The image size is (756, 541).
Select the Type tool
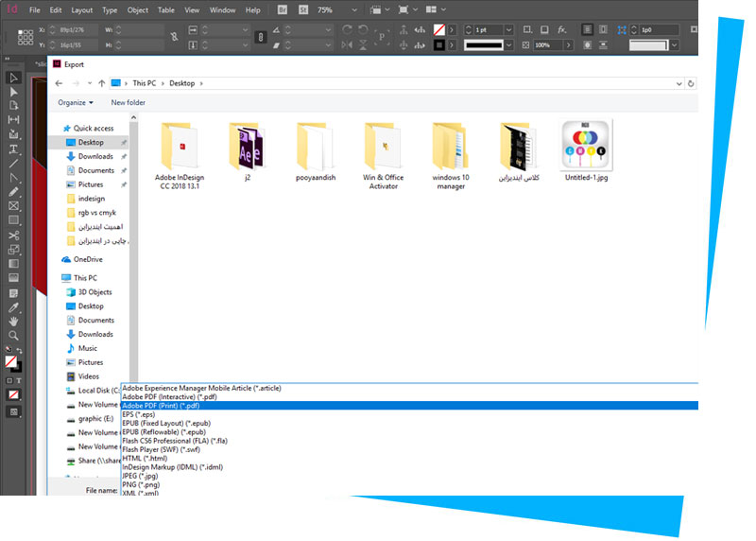coord(13,148)
